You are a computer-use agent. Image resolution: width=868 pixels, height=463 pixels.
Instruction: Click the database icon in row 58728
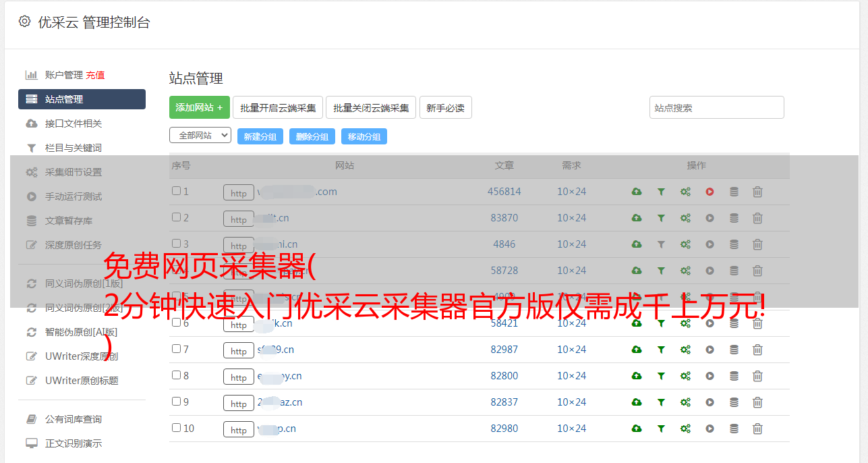click(734, 271)
